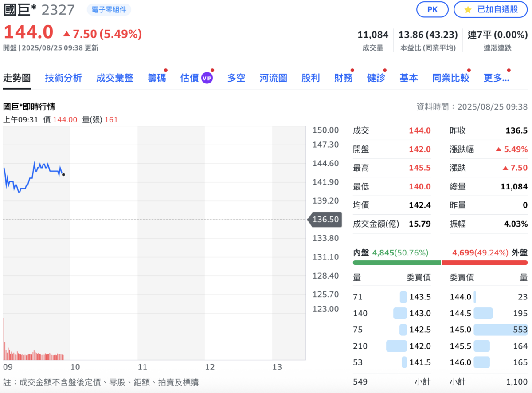Click the ask price 145.5

(460, 346)
